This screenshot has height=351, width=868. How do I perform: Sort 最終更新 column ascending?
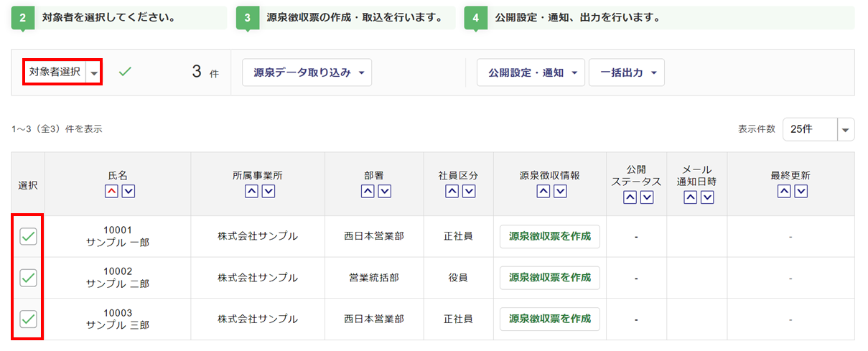pos(784,192)
